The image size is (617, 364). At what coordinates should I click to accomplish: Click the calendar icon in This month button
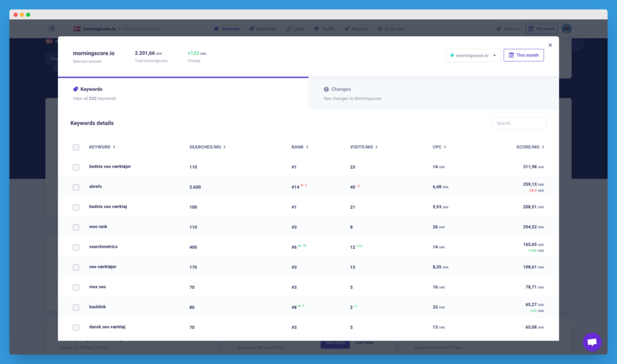(512, 55)
